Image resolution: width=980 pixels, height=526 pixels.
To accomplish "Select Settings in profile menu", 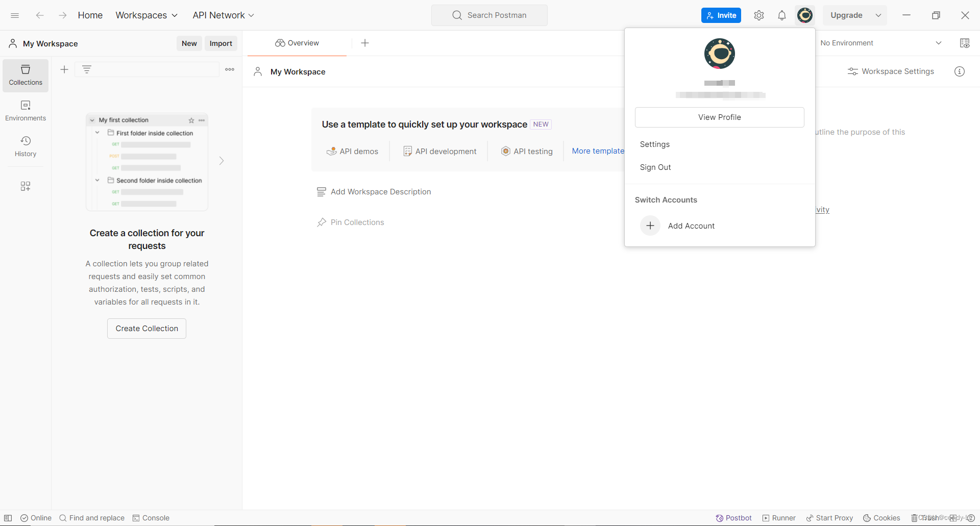I will click(655, 144).
